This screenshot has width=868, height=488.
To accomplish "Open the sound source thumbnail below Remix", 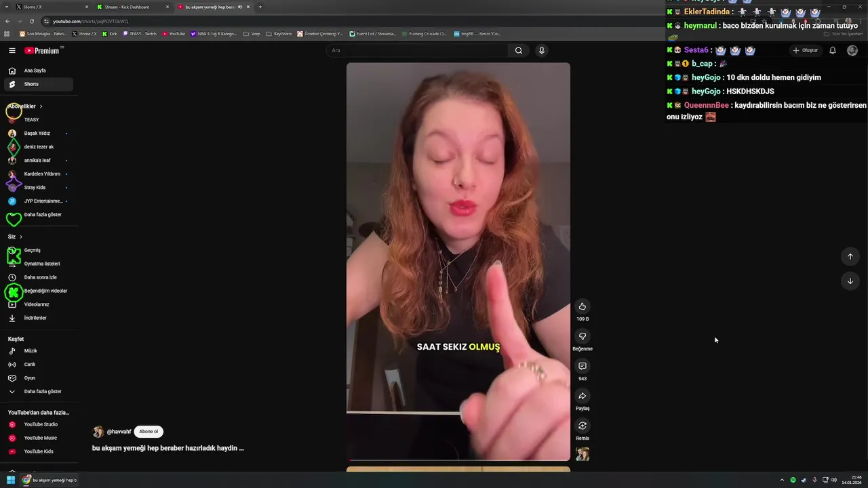I will [583, 454].
